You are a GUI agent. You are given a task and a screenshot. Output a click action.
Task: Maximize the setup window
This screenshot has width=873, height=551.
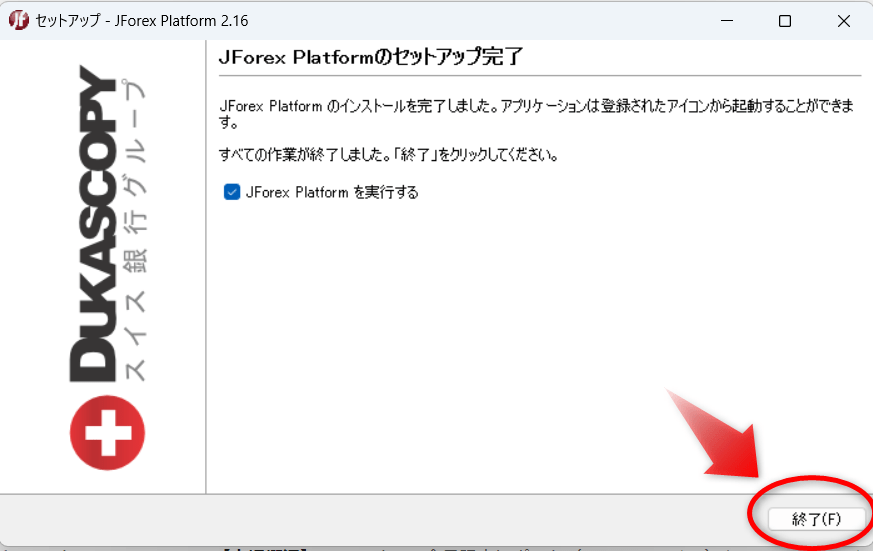[x=785, y=21]
